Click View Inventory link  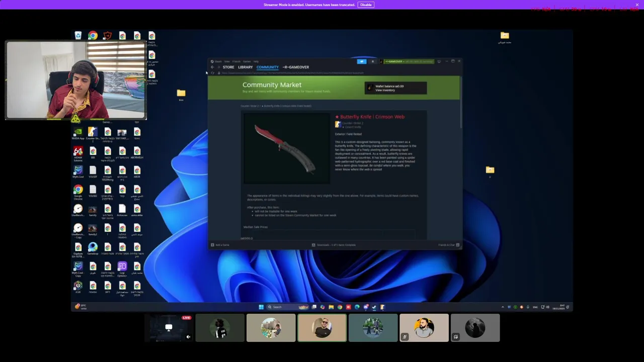385,90
